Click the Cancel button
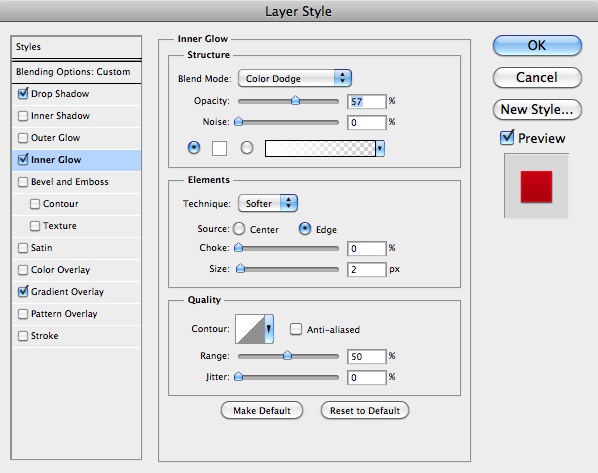Image resolution: width=598 pixels, height=473 pixels. (537, 77)
